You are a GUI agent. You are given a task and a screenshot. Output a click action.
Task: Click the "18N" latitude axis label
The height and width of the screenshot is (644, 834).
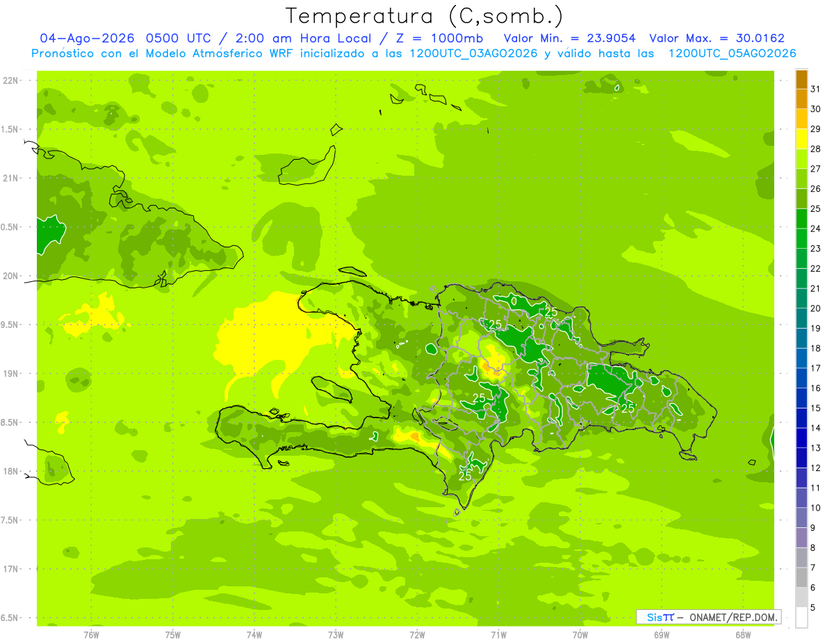tap(10, 471)
